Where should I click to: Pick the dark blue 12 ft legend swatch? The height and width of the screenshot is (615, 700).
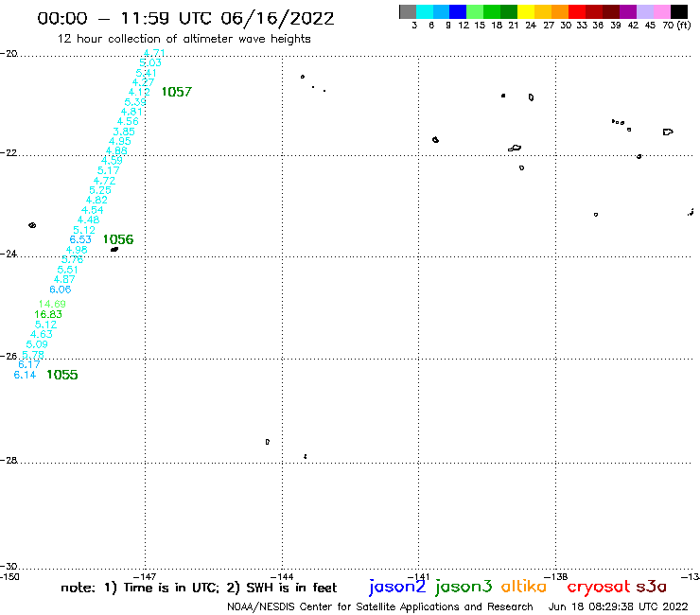(x=458, y=11)
